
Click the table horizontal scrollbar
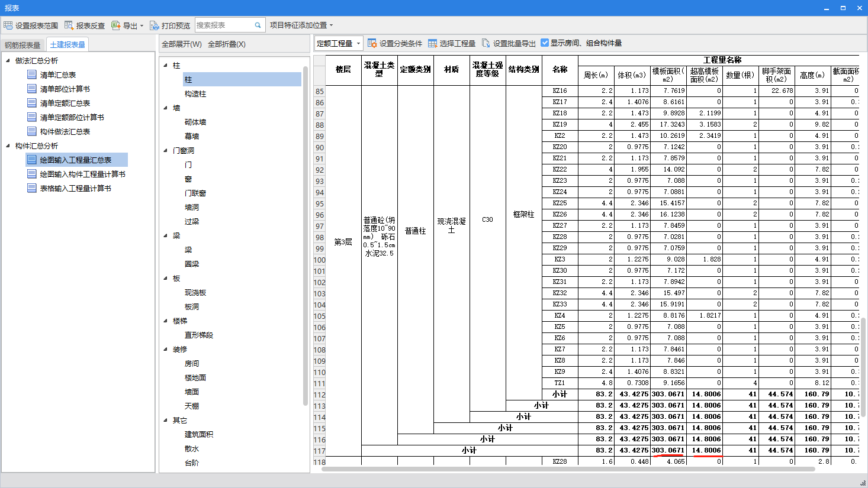pyautogui.click(x=568, y=469)
